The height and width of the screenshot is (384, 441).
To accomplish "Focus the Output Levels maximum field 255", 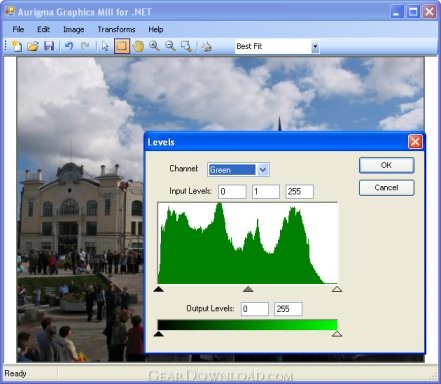I will [x=288, y=309].
